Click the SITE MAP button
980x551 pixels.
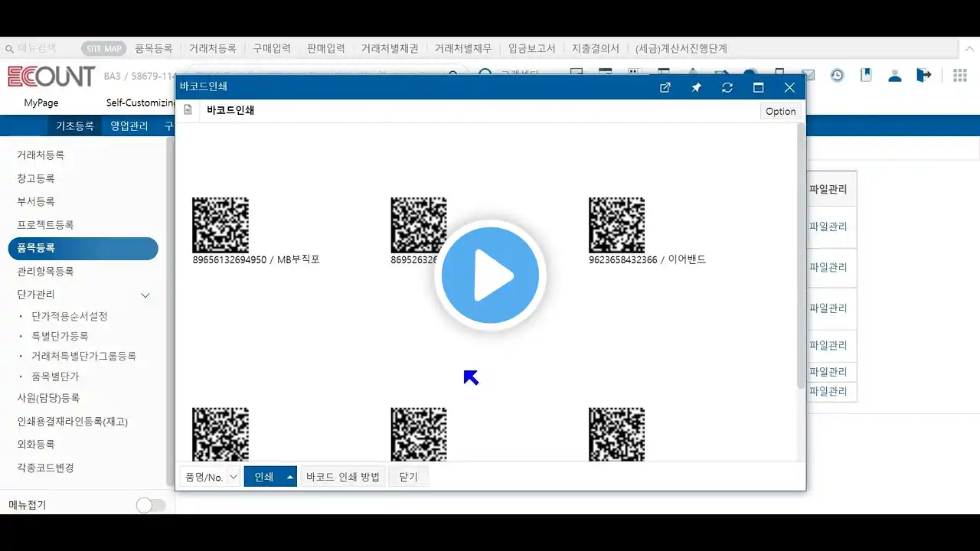104,48
